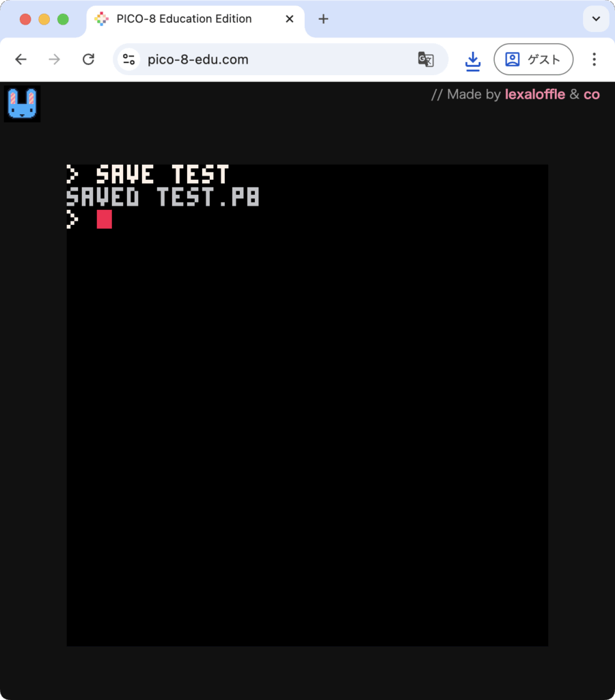The width and height of the screenshot is (615, 700).
Task: Close the PICO-8 Education Edition tab
Action: tap(289, 19)
